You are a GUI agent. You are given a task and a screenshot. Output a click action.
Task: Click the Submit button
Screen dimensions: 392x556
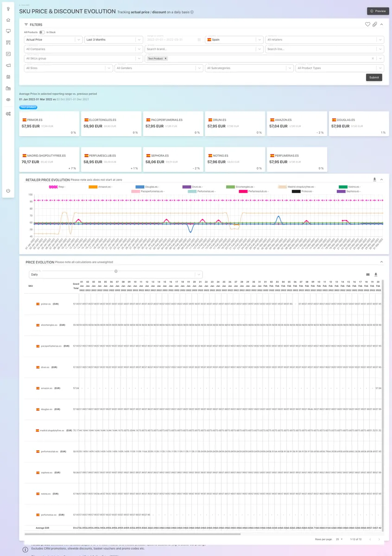(373, 77)
